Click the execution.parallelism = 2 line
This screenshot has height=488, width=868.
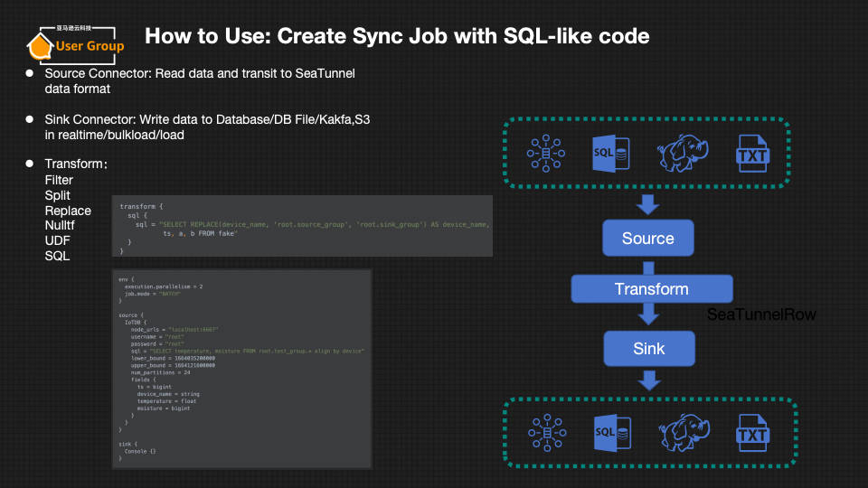point(164,286)
